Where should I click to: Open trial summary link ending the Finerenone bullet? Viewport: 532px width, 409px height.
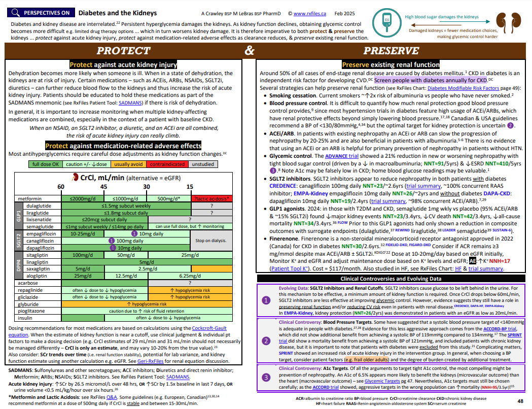pos(485,268)
